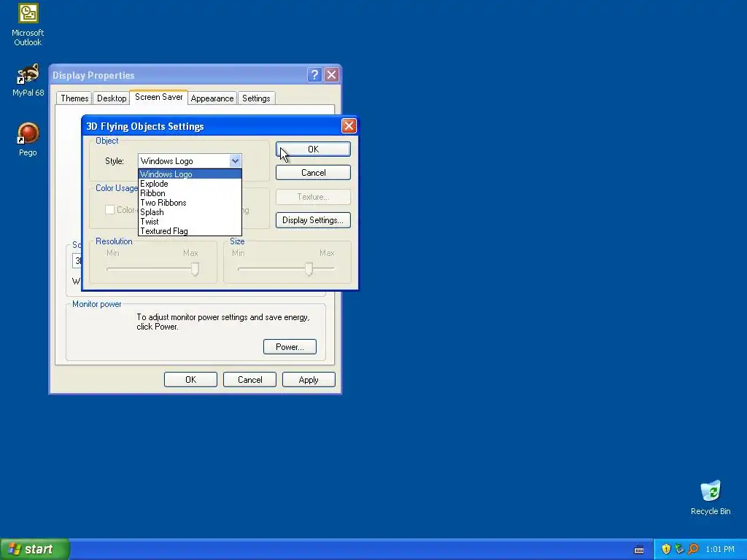Viewport: 747px width, 560px height.
Task: Choose Ribbon in the style list
Action: coord(190,192)
